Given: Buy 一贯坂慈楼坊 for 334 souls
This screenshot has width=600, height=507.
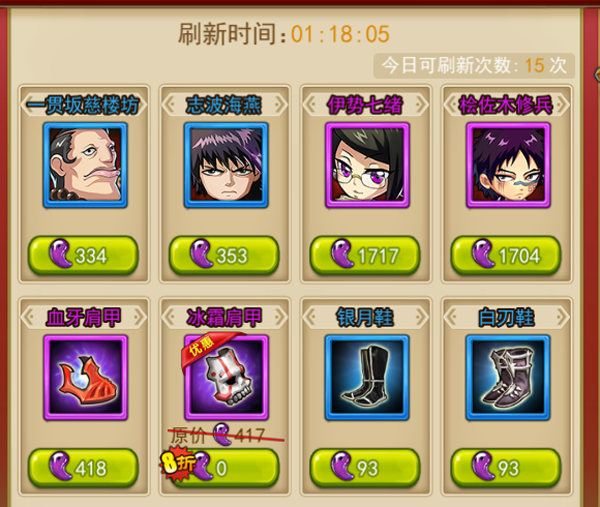Looking at the screenshot, I should [83, 255].
